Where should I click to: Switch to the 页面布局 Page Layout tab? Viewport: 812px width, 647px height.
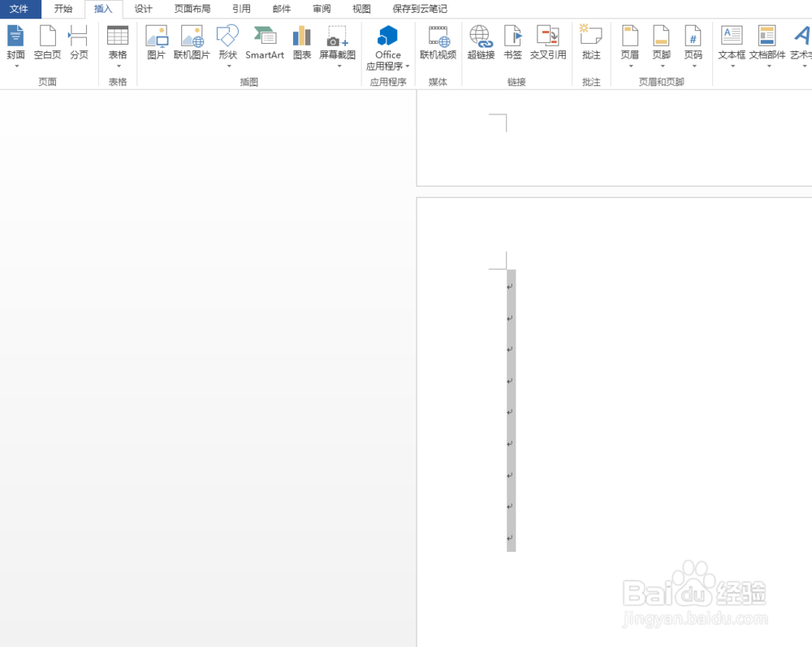click(192, 9)
